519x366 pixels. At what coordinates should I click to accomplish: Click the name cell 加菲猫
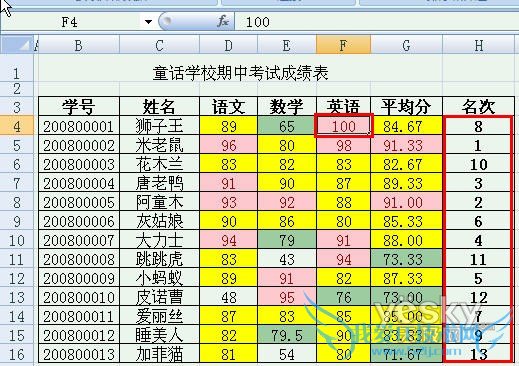coord(159,354)
